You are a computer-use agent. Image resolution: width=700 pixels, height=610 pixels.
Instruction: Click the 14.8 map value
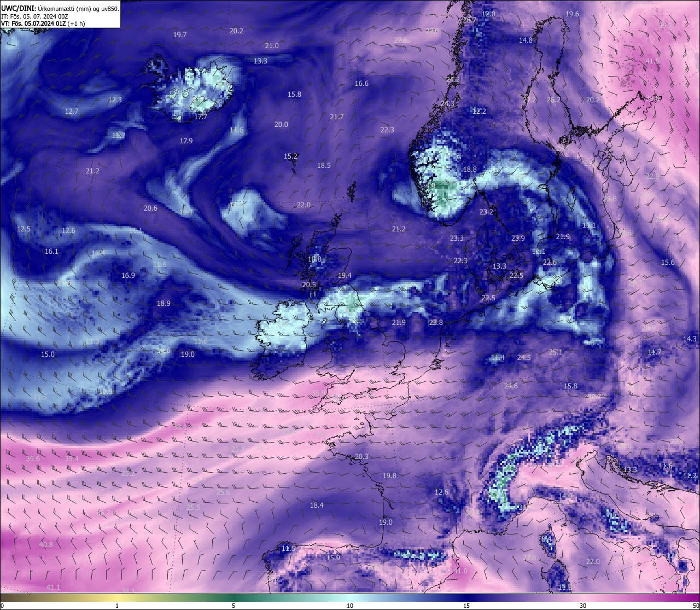(x=526, y=40)
